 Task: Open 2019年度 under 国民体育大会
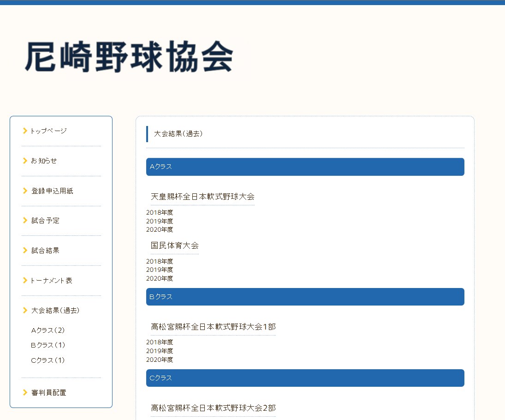[160, 270]
